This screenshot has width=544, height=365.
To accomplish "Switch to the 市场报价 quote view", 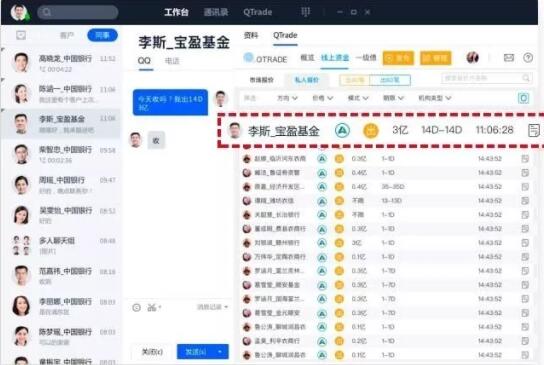I will pos(262,80).
